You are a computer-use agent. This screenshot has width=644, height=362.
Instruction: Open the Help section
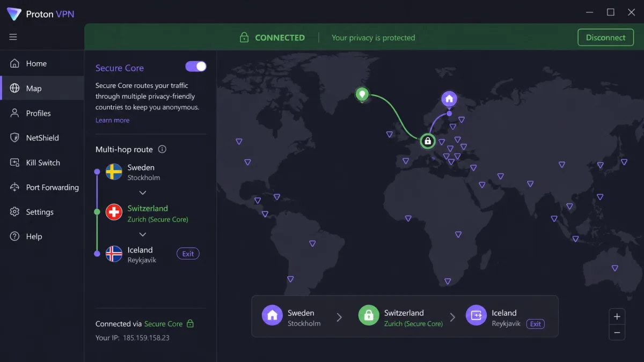point(42,237)
